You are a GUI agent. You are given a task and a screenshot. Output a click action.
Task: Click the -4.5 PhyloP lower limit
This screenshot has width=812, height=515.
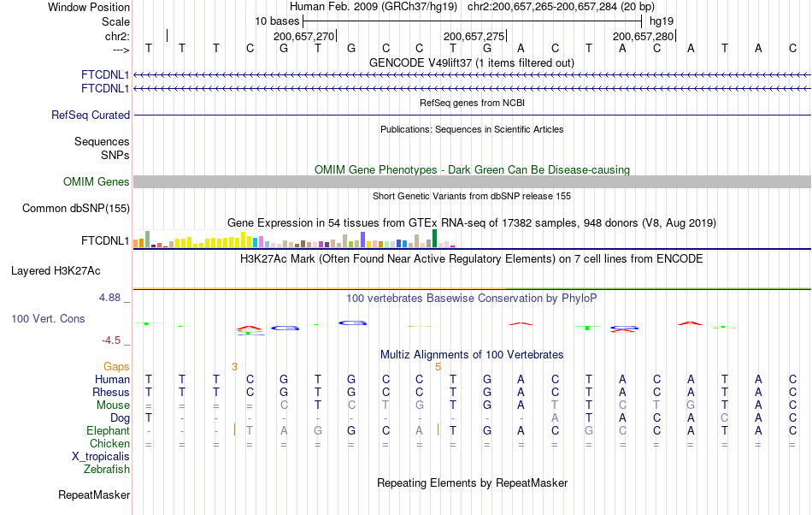click(x=111, y=340)
